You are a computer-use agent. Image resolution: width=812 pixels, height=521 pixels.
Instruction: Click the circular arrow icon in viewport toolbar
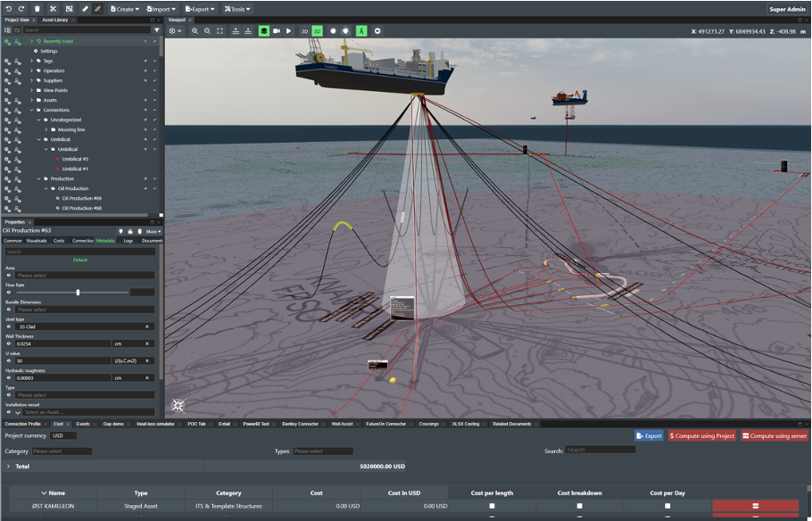pyautogui.click(x=377, y=31)
